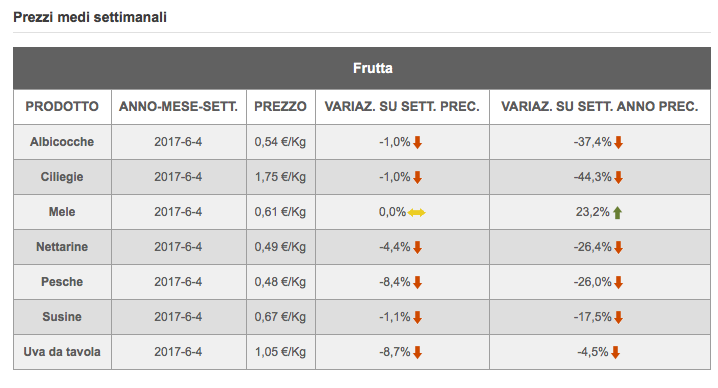
Task: Click the PREZZO column header
Action: 281,107
